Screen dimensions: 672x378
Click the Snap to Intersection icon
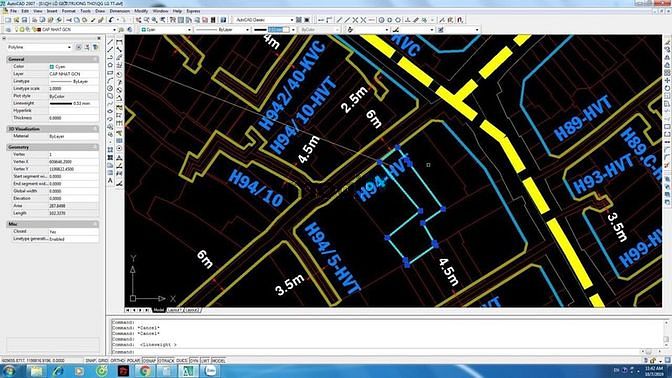pos(355,20)
